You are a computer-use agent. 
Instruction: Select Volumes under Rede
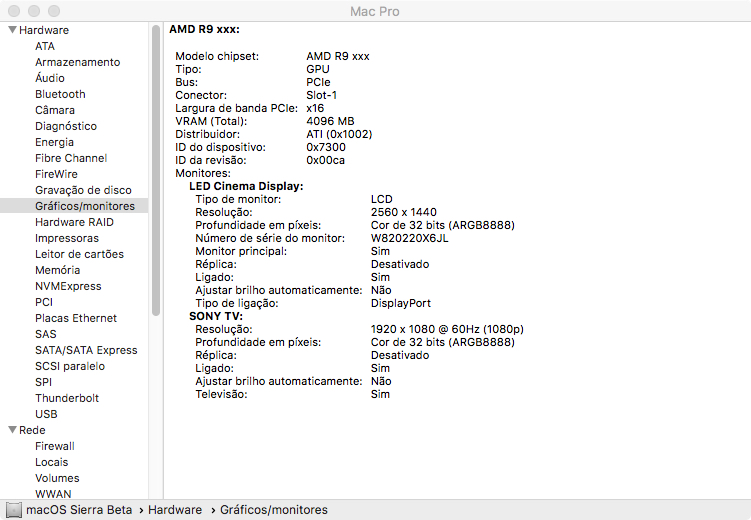point(57,478)
